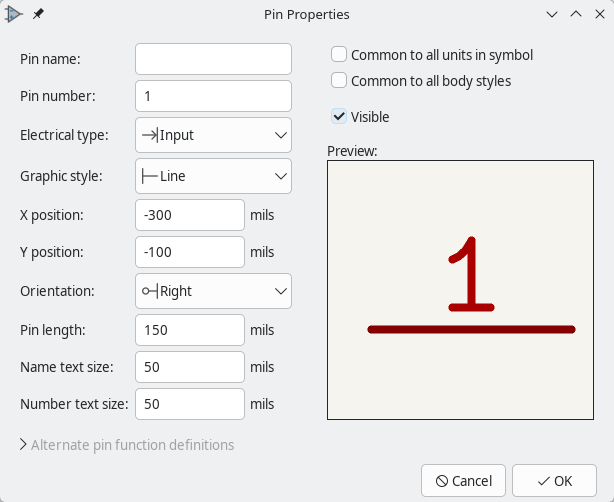Open the Orientation dropdown
Viewport: 614px width, 502px height.
(213, 291)
